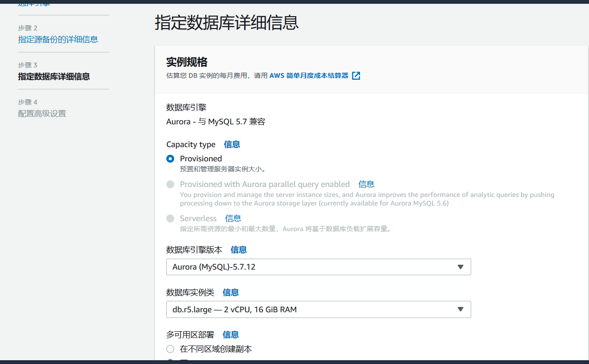The height and width of the screenshot is (364, 589).
Task: Click the 数据库引擎 label
Action: pos(186,107)
